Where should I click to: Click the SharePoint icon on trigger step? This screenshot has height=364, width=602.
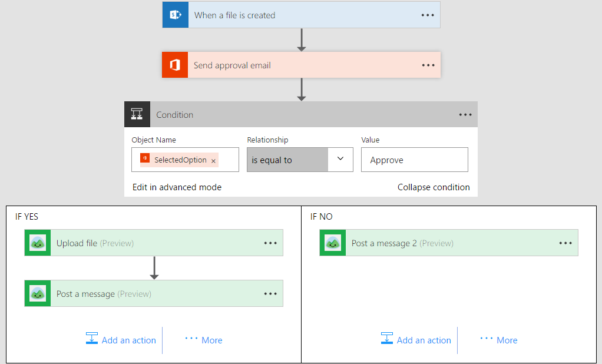[x=175, y=15]
